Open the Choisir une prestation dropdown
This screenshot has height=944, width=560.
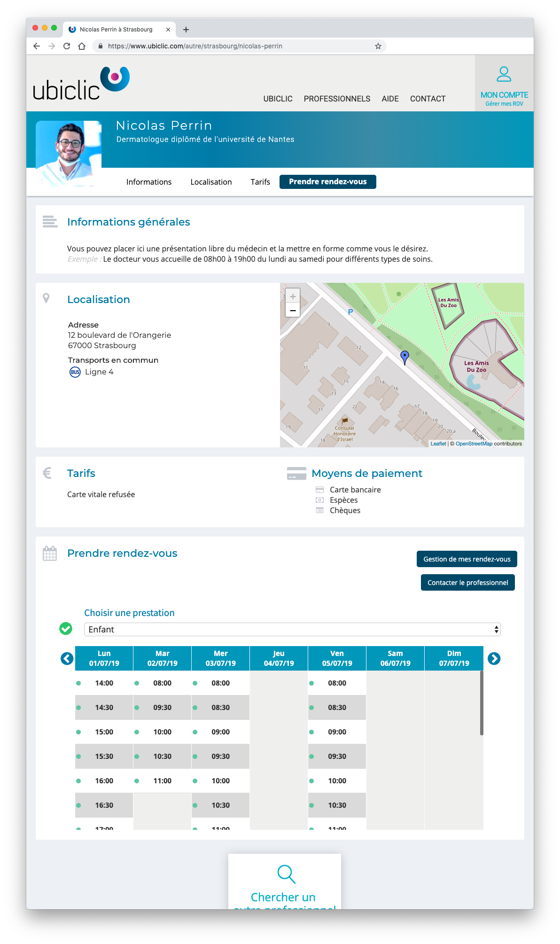292,630
